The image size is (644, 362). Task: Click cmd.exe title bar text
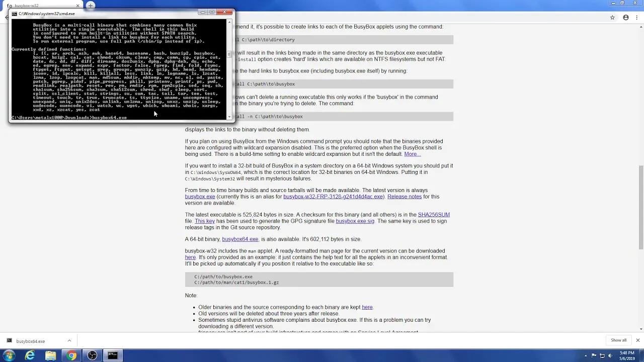point(47,14)
